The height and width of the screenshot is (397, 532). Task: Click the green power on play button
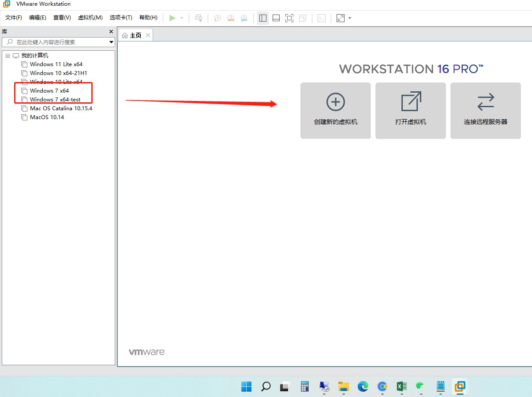[x=172, y=18]
